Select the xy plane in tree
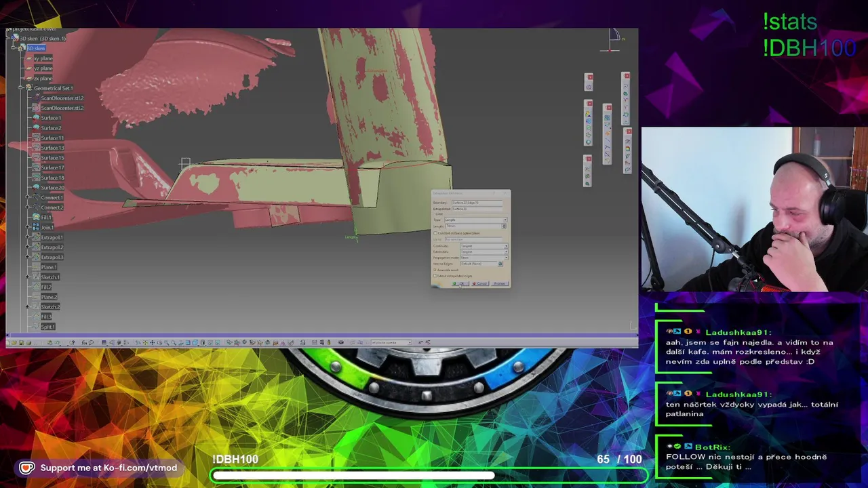Viewport: 868px width, 488px height. point(43,58)
